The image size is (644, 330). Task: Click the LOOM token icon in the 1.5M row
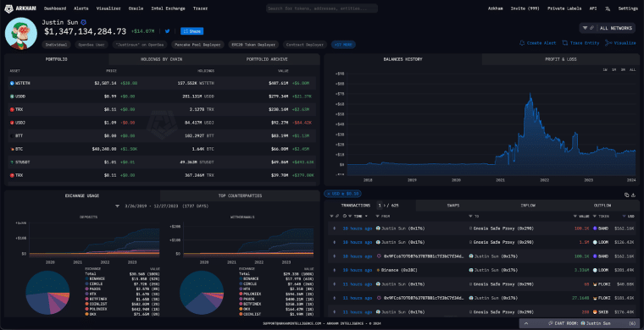(x=595, y=242)
